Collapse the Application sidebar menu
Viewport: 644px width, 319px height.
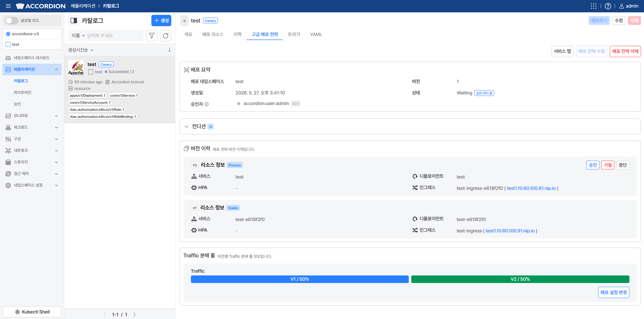coord(32,69)
